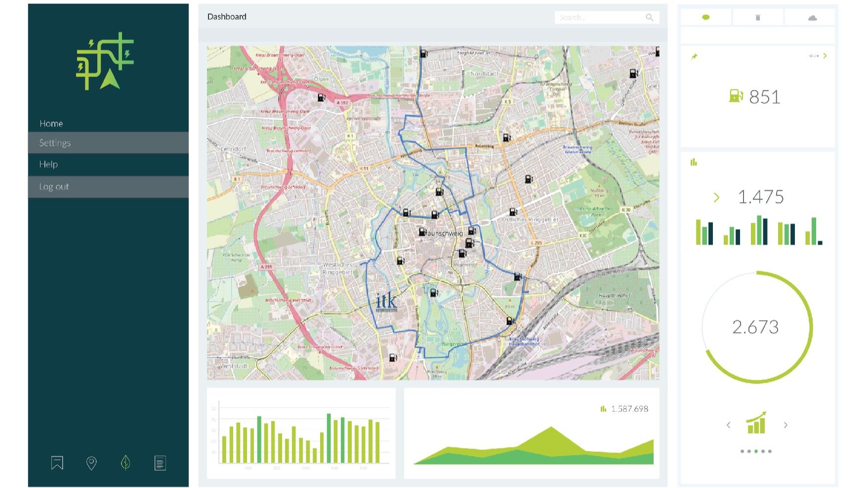Screen dimensions: 868x488
Task: Open Help from the sidebar menu
Action: click(x=49, y=164)
